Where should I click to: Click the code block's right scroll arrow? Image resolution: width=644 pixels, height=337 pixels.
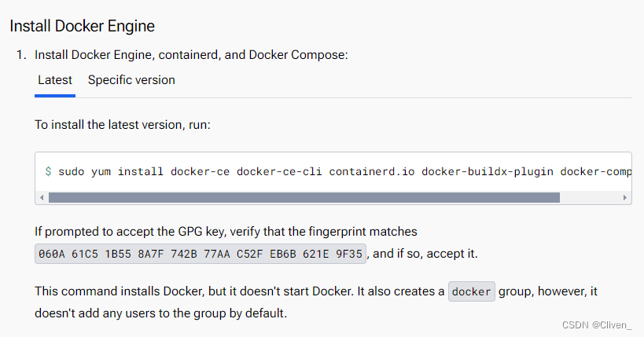(625, 198)
